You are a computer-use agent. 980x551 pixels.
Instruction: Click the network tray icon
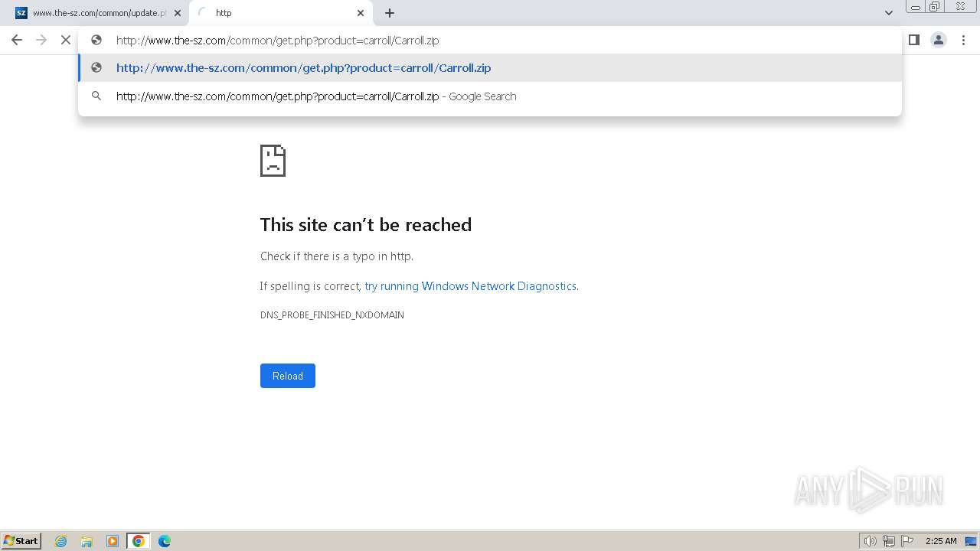[889, 541]
